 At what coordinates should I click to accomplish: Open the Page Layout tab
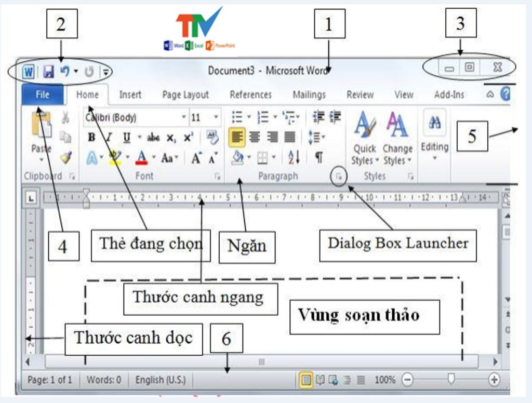[185, 95]
